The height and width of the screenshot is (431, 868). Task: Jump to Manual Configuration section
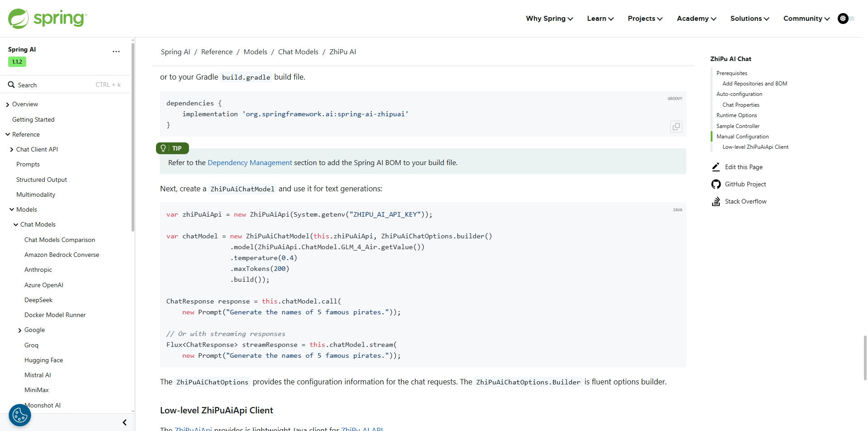[x=743, y=137]
